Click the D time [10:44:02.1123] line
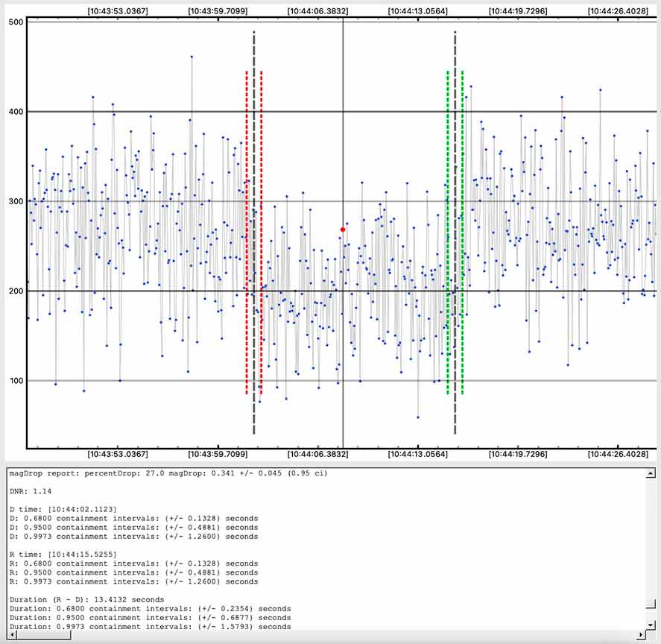Image resolution: width=661 pixels, height=644 pixels. tap(63, 510)
